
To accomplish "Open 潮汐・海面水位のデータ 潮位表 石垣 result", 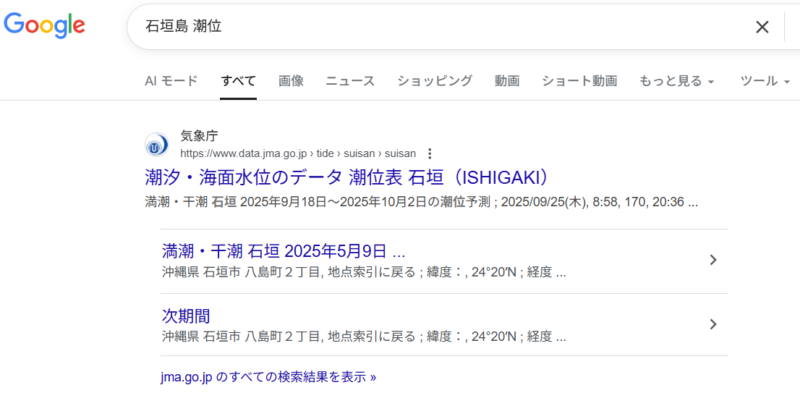I will coord(348,177).
